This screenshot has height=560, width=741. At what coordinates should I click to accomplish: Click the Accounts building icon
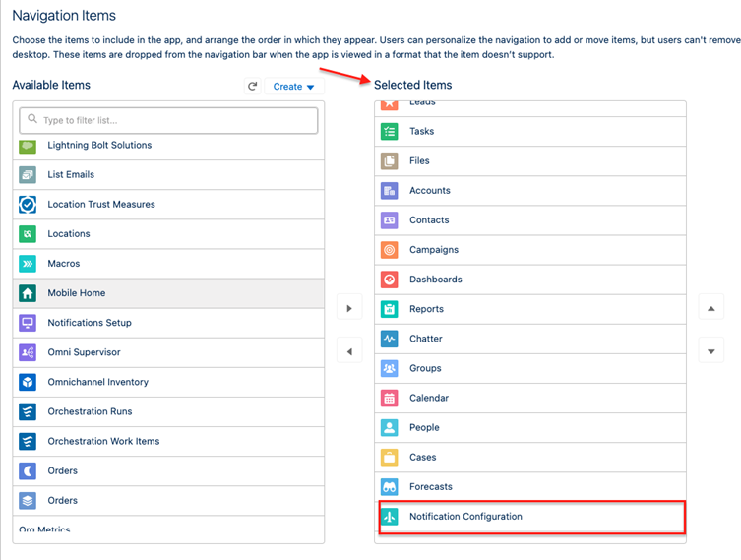click(x=389, y=191)
